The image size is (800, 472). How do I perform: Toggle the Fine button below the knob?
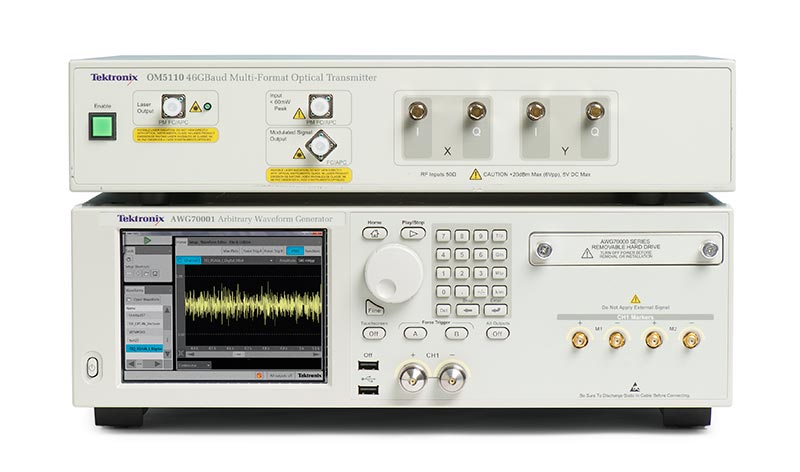374,308
